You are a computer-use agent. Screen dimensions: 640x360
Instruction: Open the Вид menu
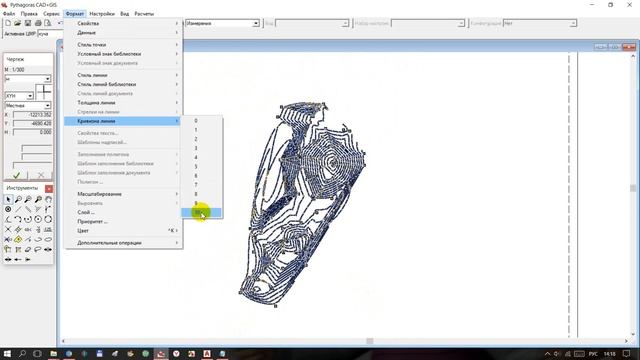click(x=124, y=13)
